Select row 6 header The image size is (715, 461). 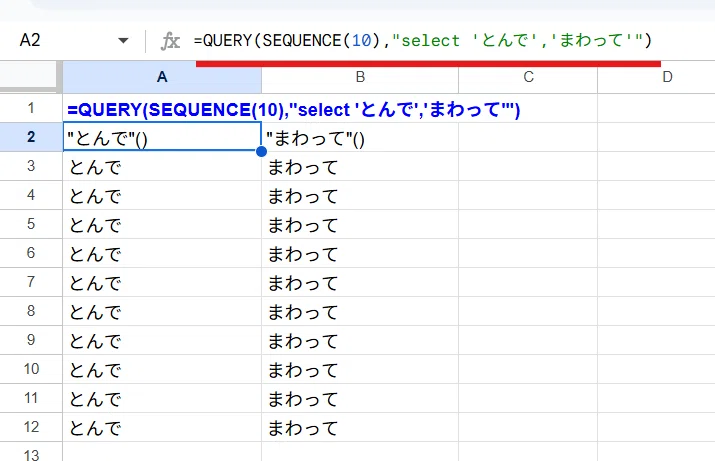point(31,253)
